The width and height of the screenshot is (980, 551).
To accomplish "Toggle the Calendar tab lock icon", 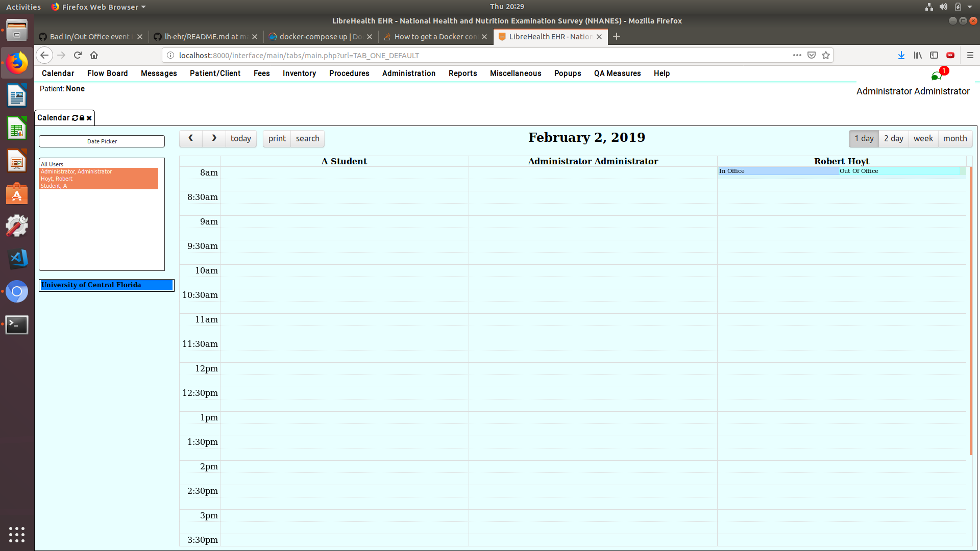I will (82, 118).
